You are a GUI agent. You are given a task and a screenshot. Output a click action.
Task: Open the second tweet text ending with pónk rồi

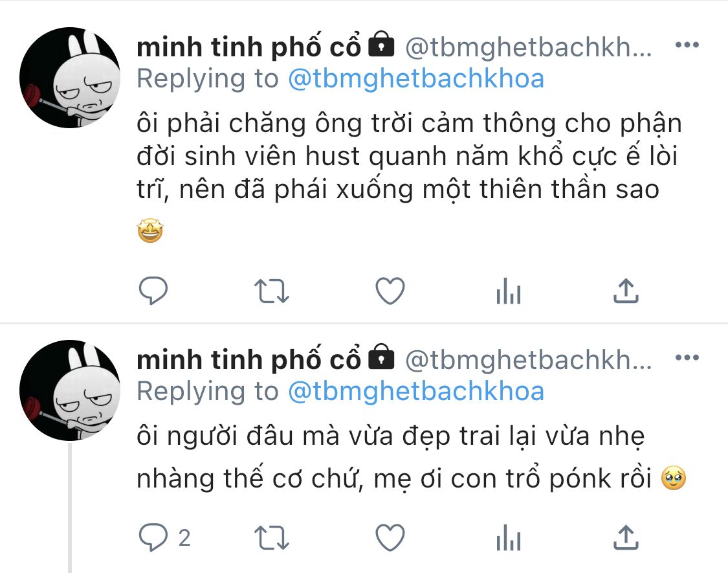(x=412, y=458)
